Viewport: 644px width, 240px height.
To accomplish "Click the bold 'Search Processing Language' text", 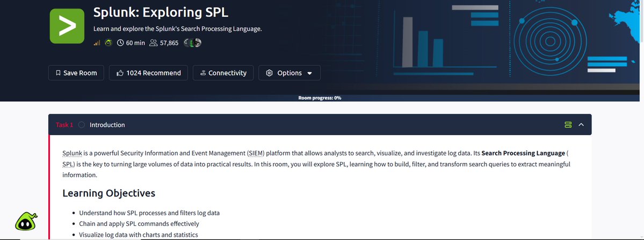I will (523, 153).
